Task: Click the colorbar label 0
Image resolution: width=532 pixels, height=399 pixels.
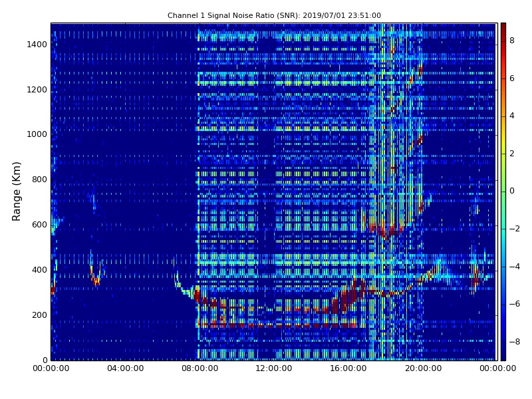Action: coord(512,191)
